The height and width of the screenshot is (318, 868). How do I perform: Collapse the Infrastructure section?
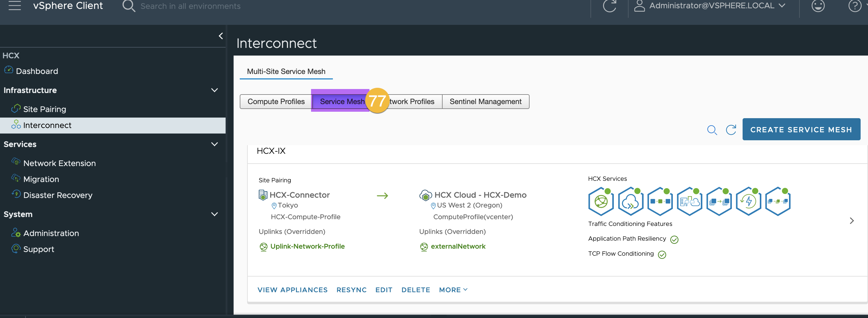214,90
